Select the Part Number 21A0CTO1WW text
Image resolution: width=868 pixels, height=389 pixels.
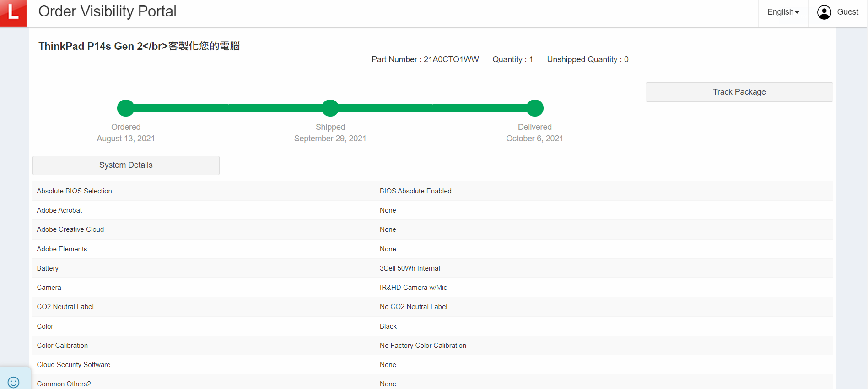425,59
